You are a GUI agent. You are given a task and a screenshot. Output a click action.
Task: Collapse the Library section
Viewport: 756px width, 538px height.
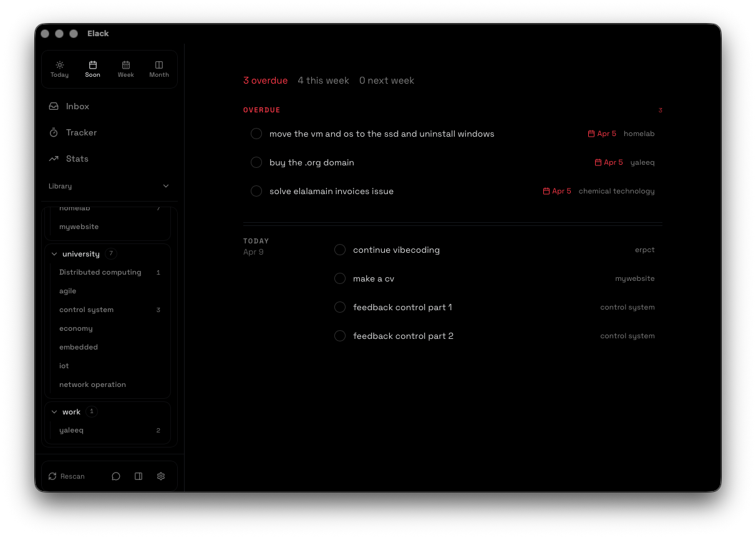166,187
